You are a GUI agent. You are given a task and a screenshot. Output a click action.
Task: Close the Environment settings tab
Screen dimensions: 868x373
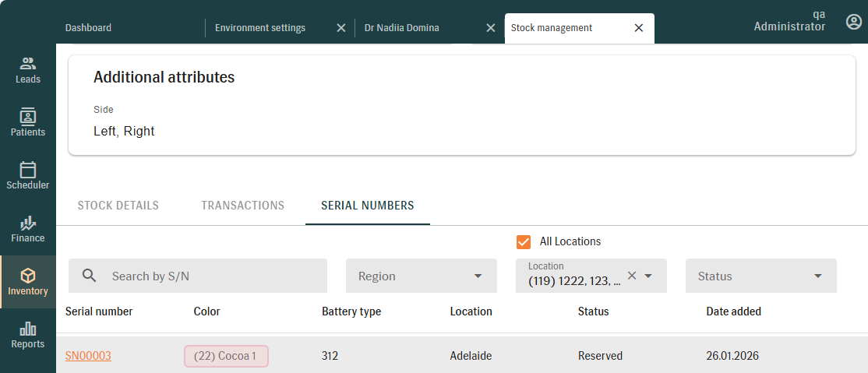tap(340, 28)
